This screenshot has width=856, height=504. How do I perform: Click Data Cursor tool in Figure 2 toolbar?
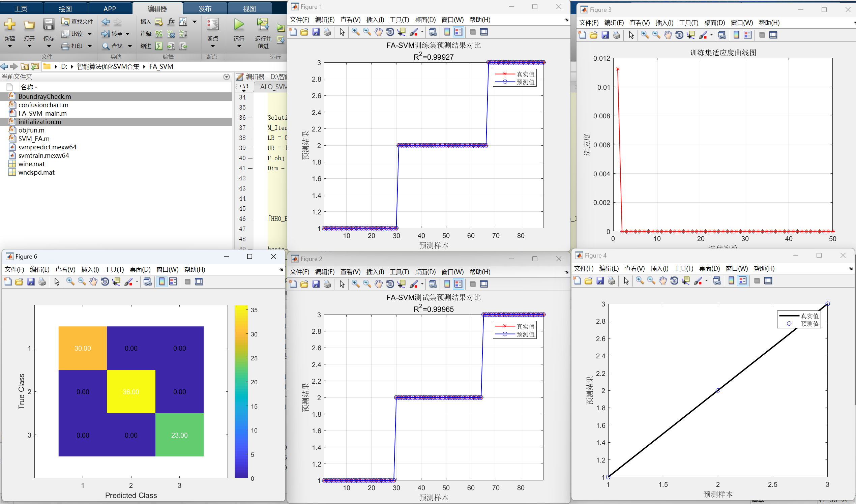402,284
